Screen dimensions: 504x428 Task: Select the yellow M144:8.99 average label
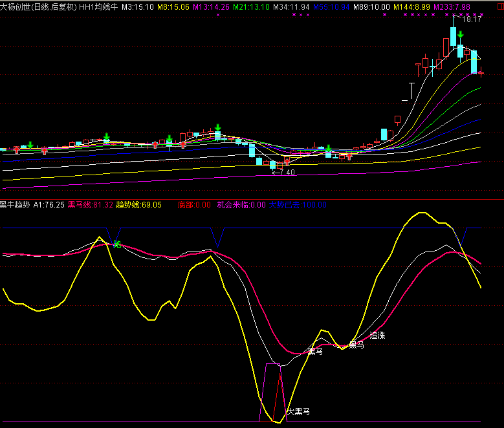[411, 6]
